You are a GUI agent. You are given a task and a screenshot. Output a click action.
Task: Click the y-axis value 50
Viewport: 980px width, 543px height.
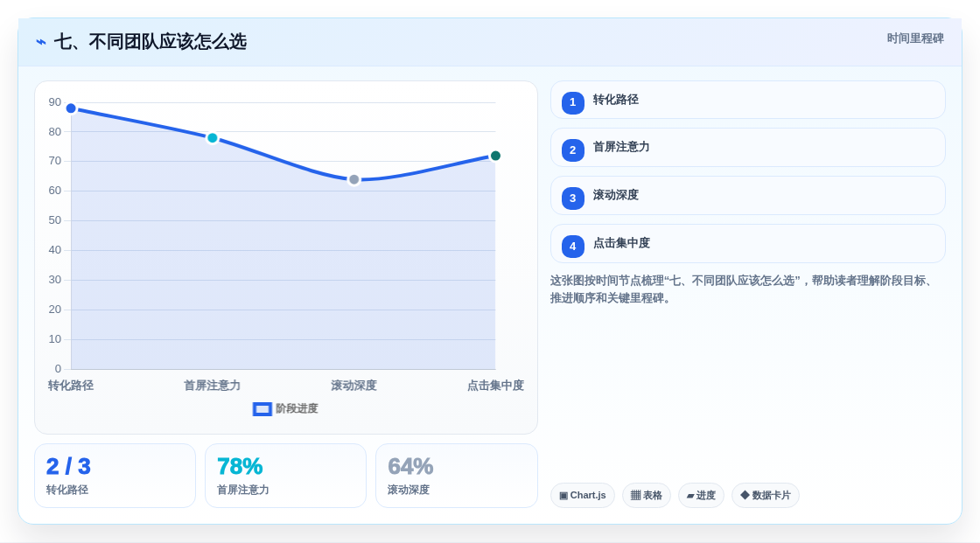[x=55, y=220]
